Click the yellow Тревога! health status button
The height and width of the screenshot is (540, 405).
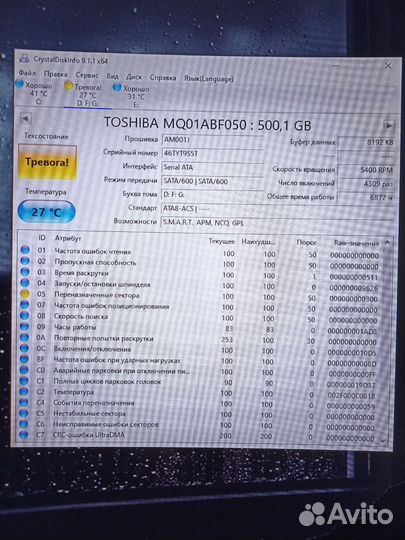point(47,162)
